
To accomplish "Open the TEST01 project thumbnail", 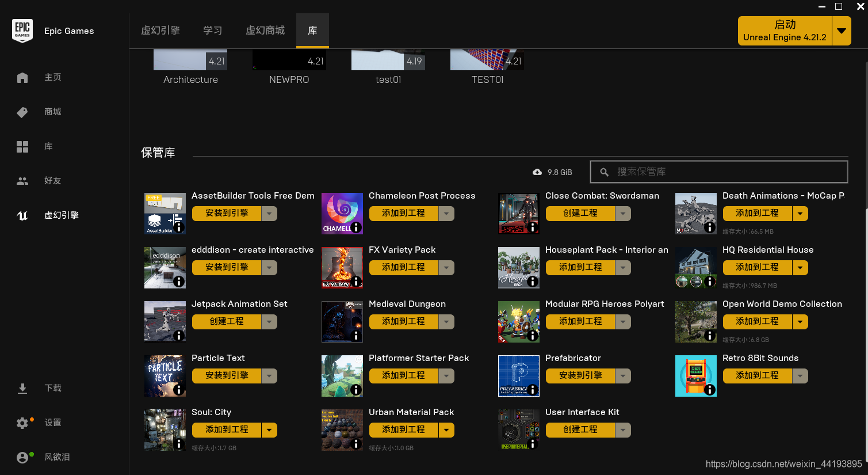I will (487, 59).
